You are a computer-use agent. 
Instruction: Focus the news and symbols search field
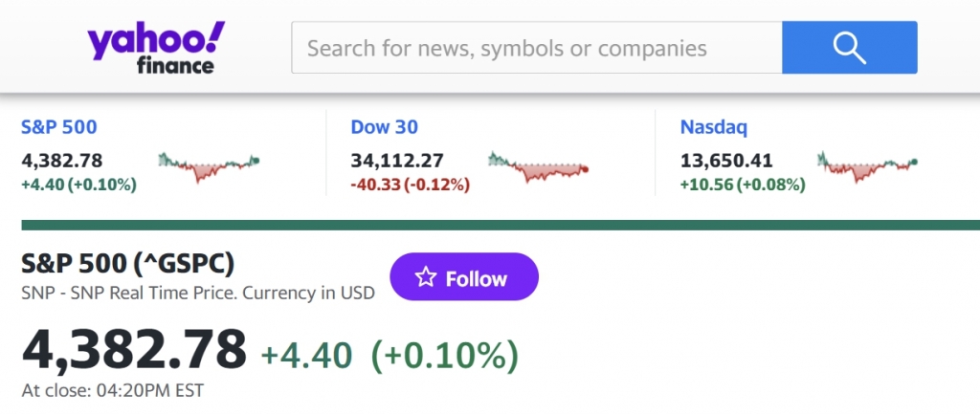tap(536, 48)
